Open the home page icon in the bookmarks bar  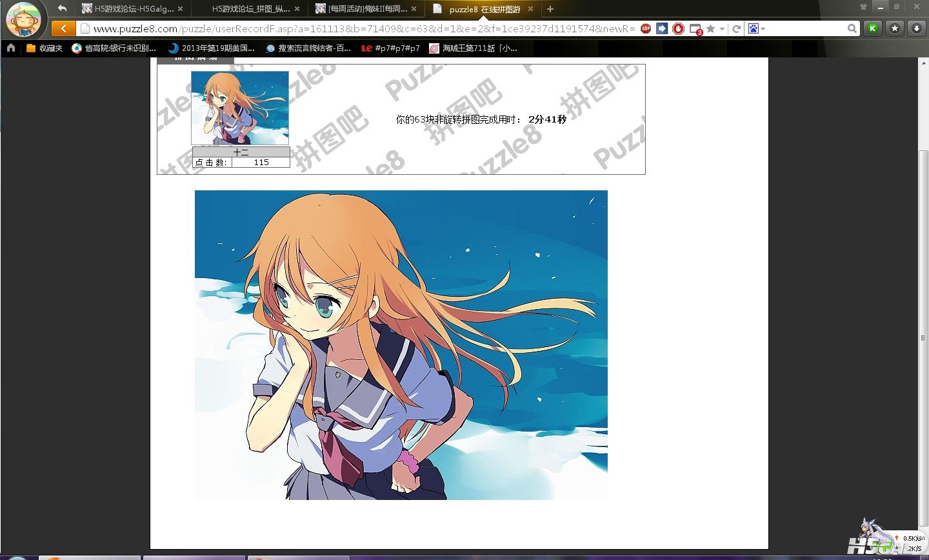pos(10,48)
